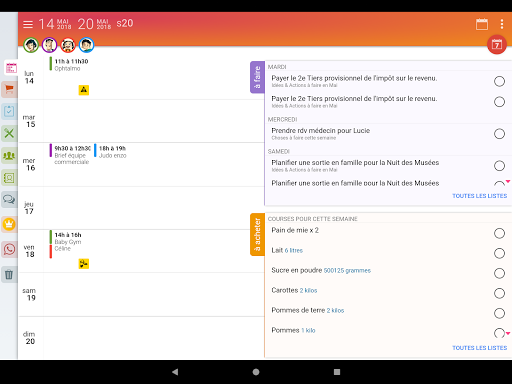Open the agenda sidebar icon
512x384 pixels.
pyautogui.click(x=10, y=68)
